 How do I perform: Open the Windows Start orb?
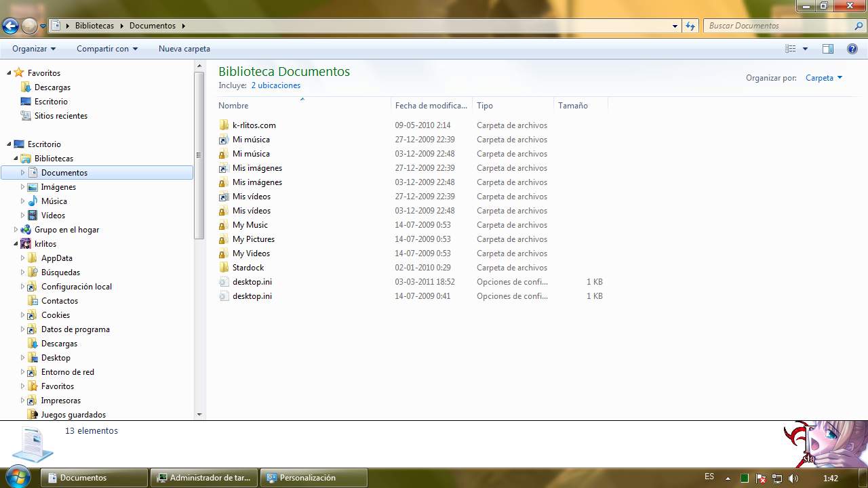coord(18,476)
